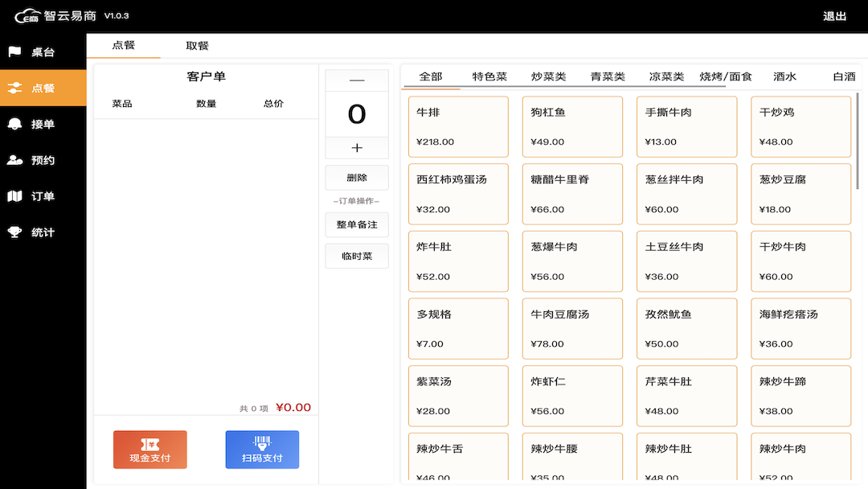
Task: Click the 临时菜 temporary dish button
Action: coord(357,257)
